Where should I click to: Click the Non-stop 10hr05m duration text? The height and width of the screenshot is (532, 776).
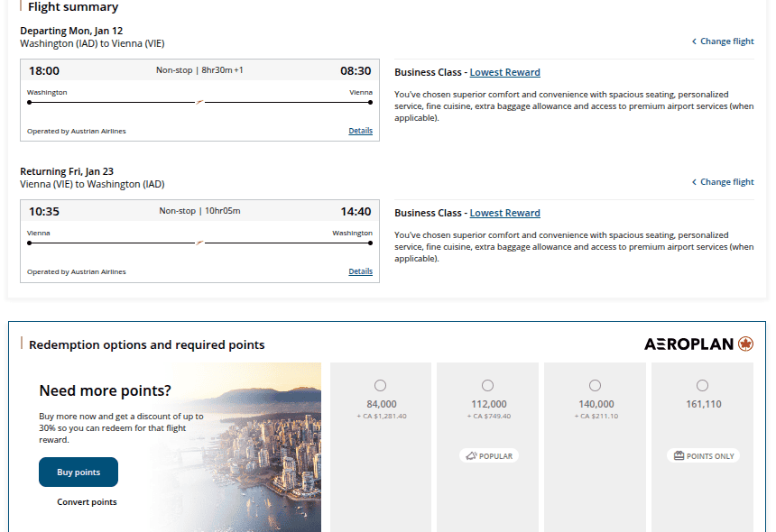tap(199, 211)
